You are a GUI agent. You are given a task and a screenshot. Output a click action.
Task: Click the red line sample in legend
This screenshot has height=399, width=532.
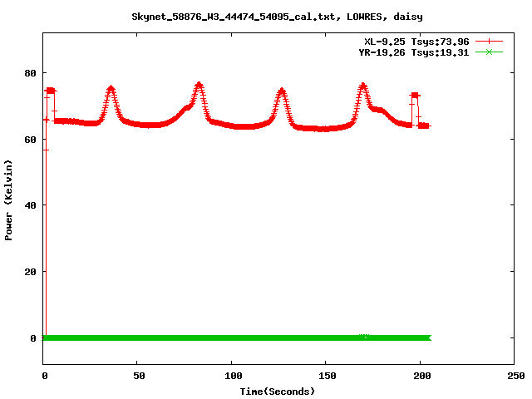(489, 42)
